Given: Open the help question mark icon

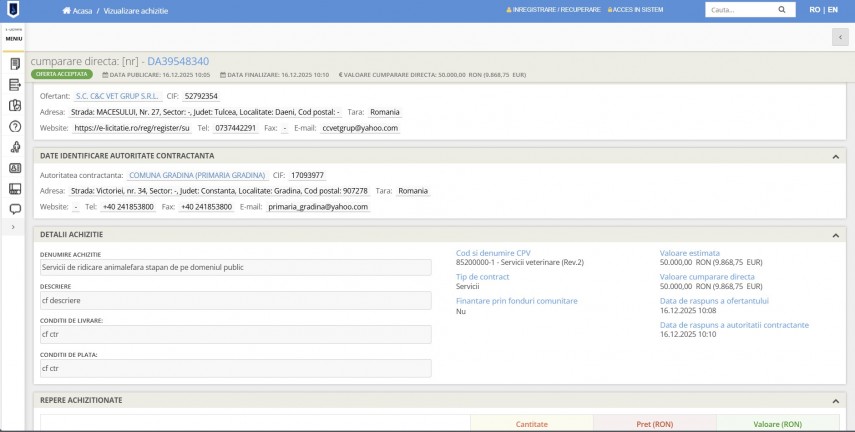Looking at the screenshot, I should (x=15, y=126).
